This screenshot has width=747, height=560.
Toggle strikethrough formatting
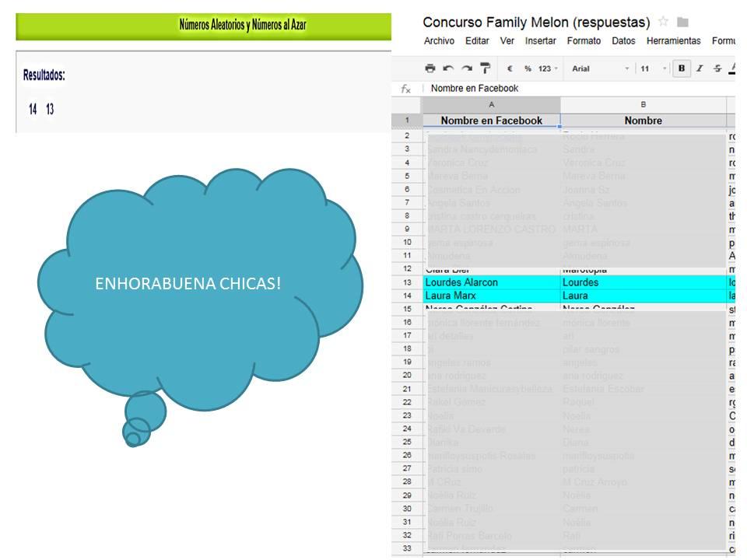pyautogui.click(x=717, y=68)
